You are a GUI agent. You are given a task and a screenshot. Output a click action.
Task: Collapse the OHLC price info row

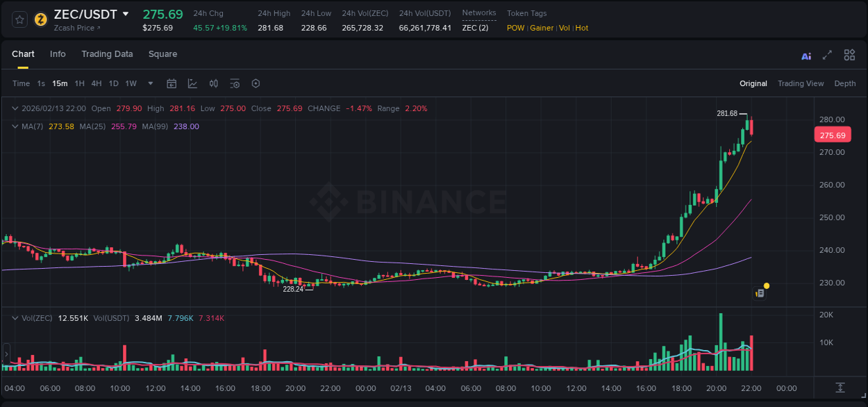pyautogui.click(x=15, y=108)
